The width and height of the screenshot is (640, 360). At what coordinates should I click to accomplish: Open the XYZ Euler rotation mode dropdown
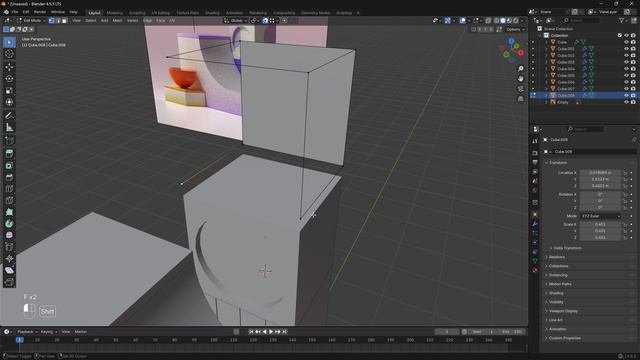[600, 216]
